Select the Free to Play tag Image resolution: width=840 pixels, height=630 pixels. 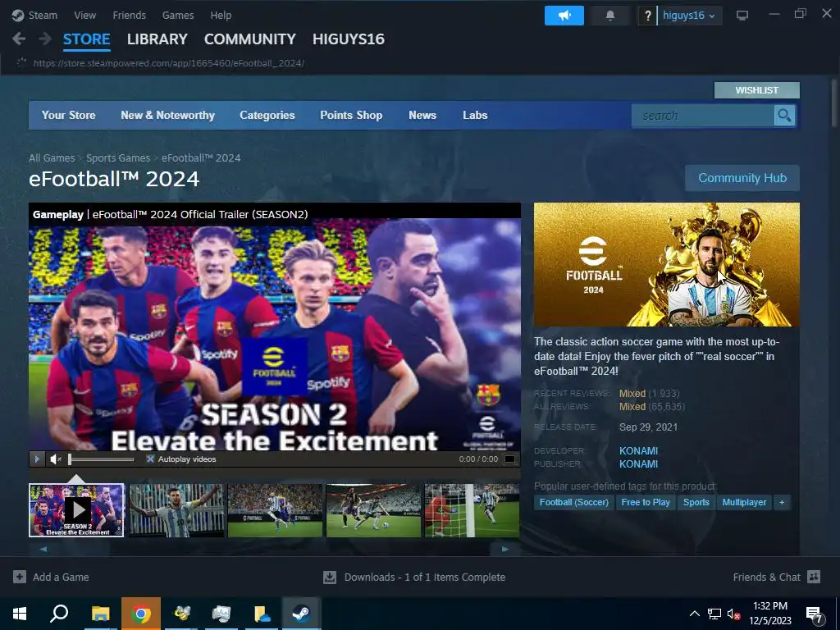(646, 503)
